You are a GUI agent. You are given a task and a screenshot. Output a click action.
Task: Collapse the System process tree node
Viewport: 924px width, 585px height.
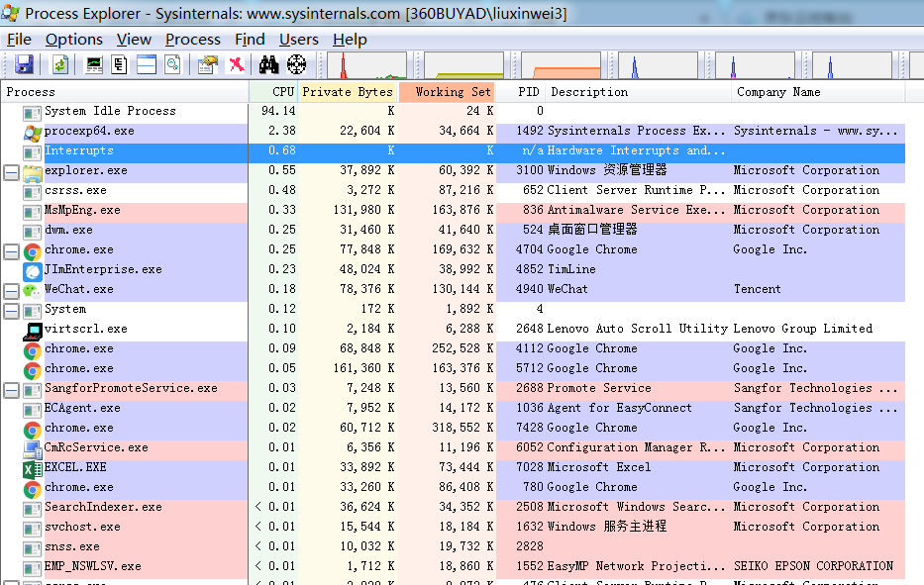coord(11,311)
